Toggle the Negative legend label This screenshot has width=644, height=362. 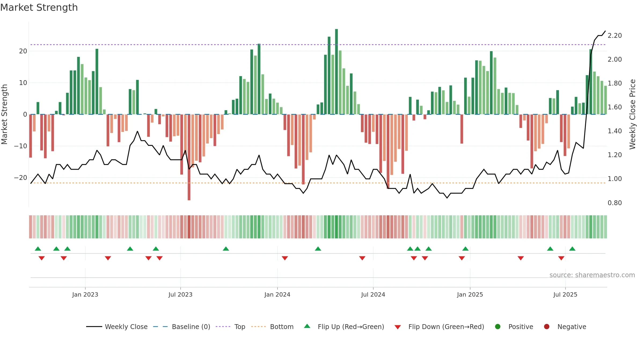[x=572, y=327]
